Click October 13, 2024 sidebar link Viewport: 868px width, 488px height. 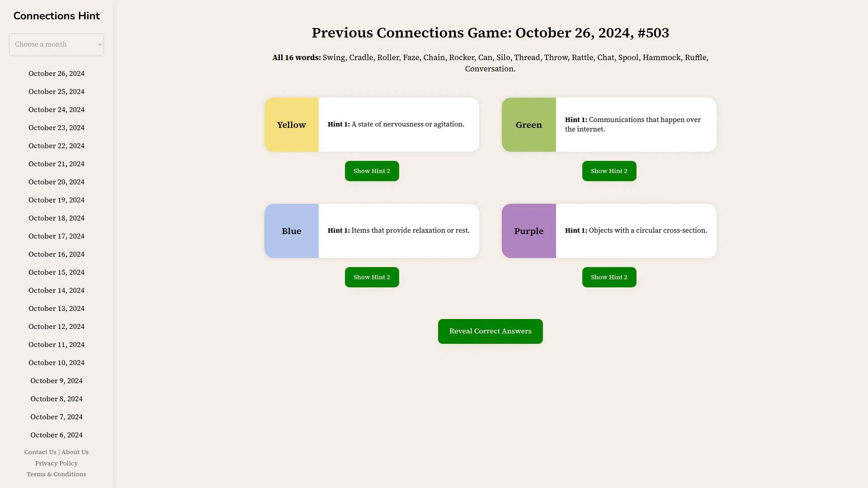(56, 308)
